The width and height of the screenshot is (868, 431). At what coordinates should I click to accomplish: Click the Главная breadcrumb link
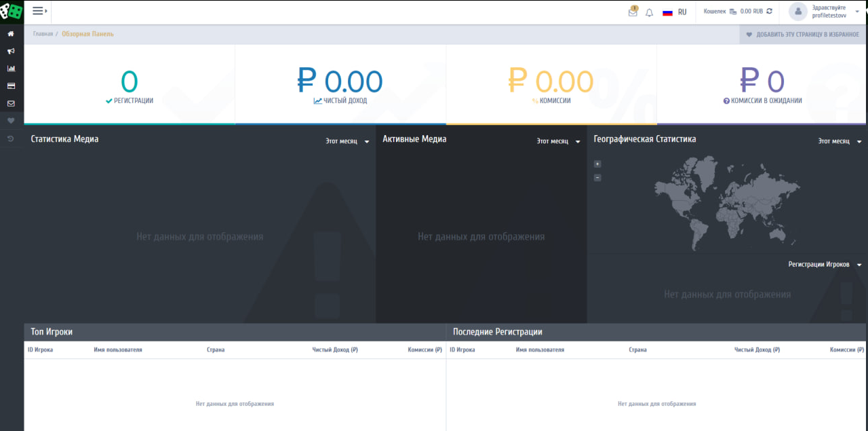[43, 34]
